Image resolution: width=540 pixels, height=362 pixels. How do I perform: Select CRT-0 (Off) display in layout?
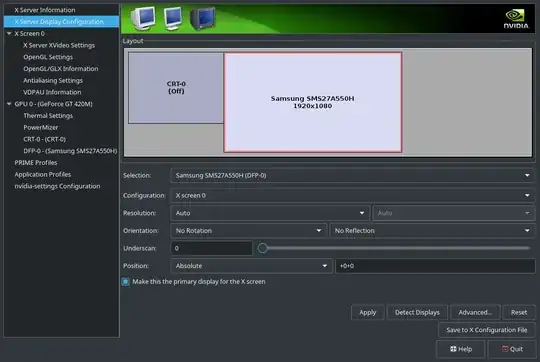tap(176, 88)
